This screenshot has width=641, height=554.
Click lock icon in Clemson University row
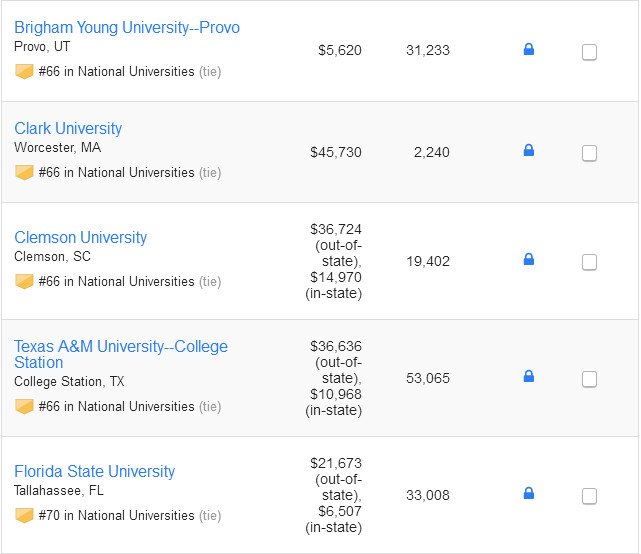pyautogui.click(x=529, y=260)
